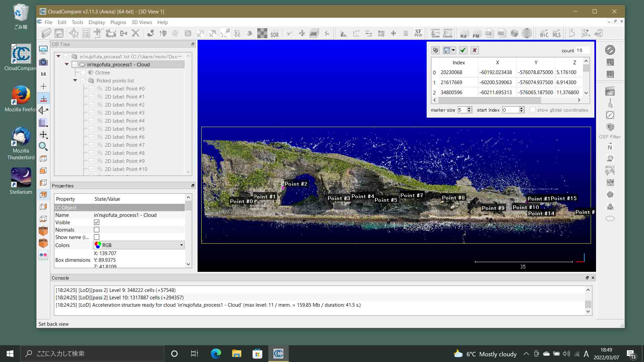Toggle auto-pick rotation center icon
The width and height of the screenshot is (644, 362).
[x=43, y=98]
